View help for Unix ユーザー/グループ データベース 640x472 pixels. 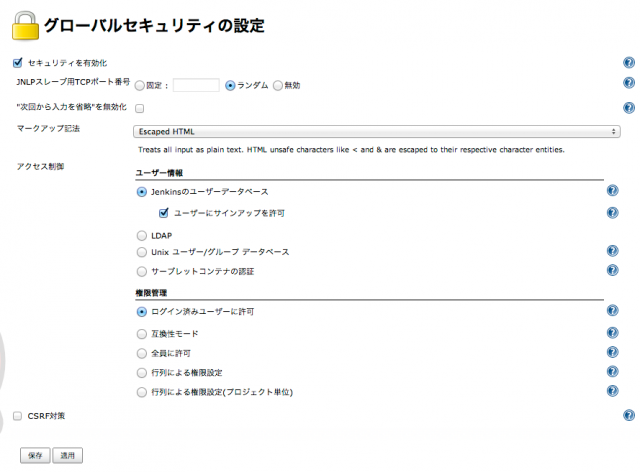(612, 251)
